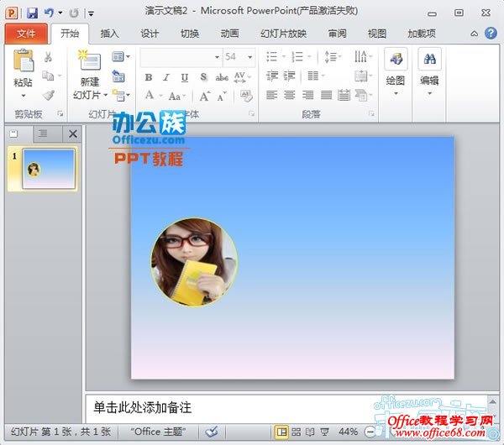This screenshot has width=504, height=445.
Task: Click the Save icon in quick access toolbar
Action: pyautogui.click(x=32, y=13)
